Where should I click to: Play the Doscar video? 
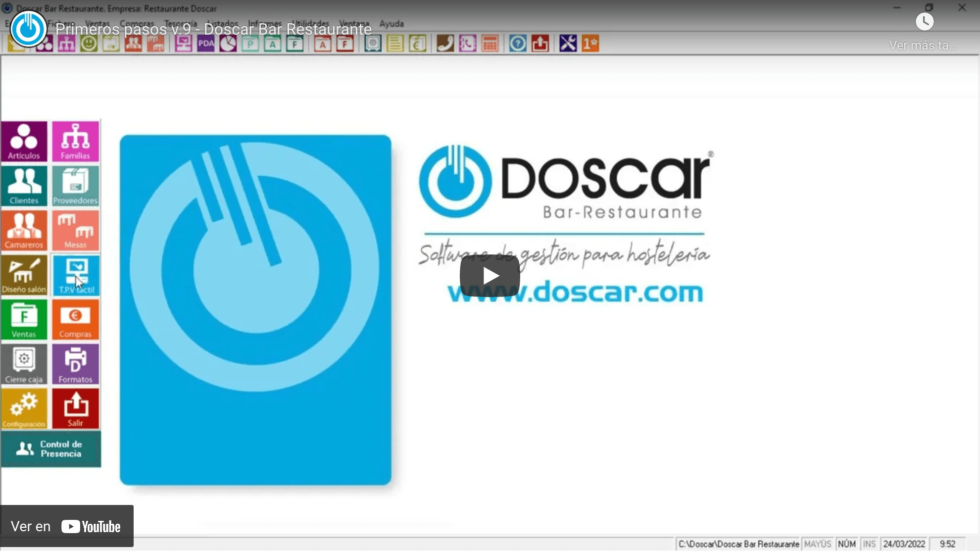pyautogui.click(x=490, y=276)
